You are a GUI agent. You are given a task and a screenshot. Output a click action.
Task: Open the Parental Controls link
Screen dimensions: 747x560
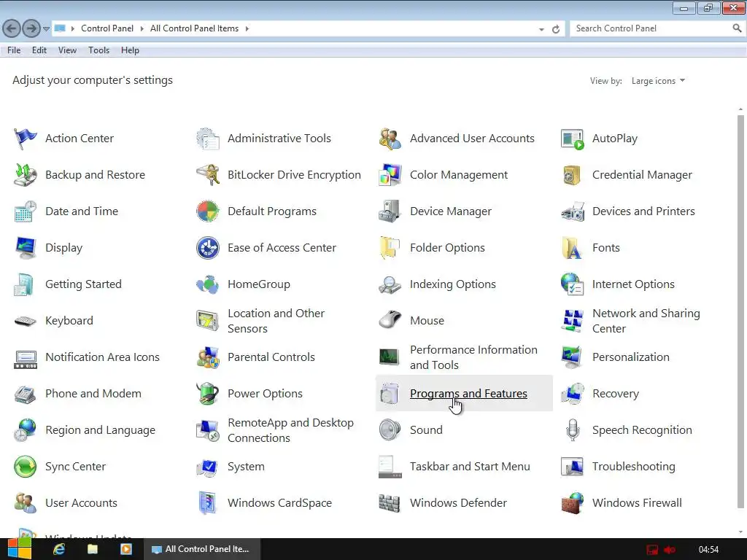[x=271, y=357]
